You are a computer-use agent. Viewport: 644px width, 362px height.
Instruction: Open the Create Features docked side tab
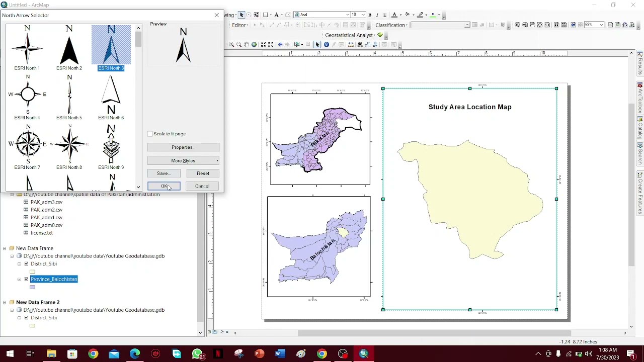click(640, 194)
